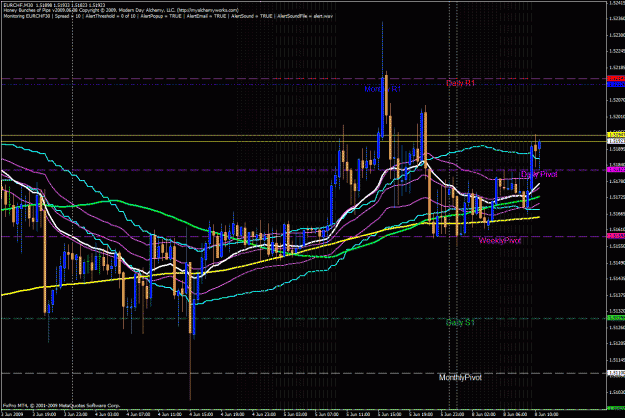Click the yellow price tag on the axis

point(615,135)
